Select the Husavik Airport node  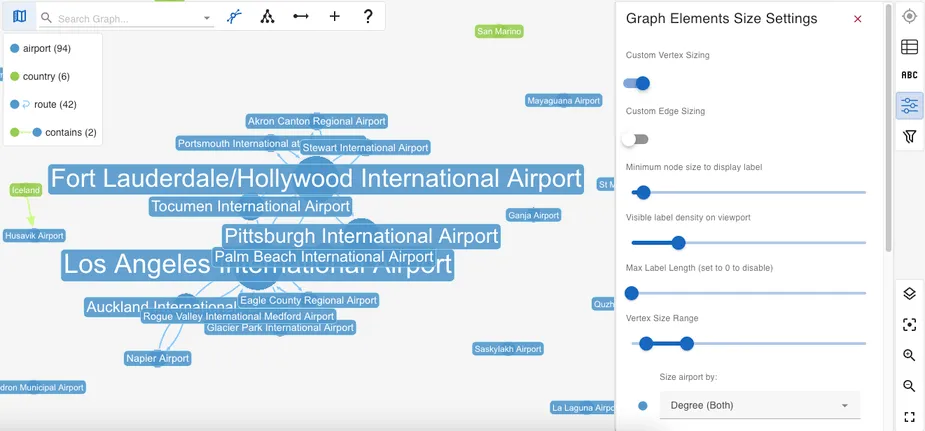click(x=34, y=236)
